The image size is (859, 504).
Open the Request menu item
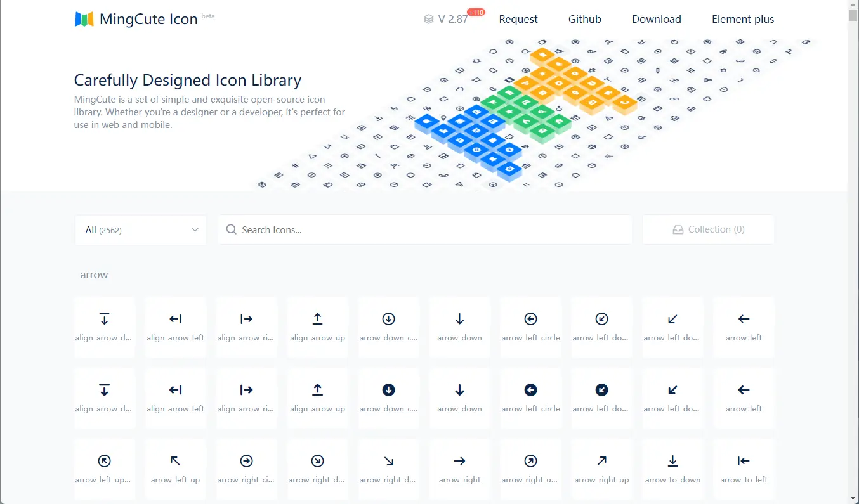pos(518,19)
